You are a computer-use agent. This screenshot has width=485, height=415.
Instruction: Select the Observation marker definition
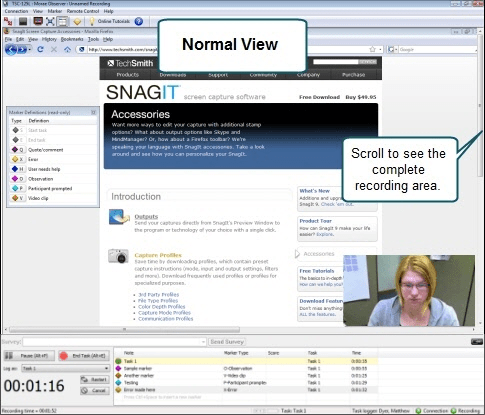point(53,179)
